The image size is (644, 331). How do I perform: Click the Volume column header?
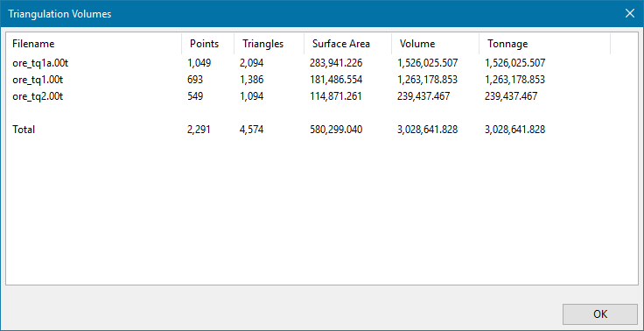point(435,44)
